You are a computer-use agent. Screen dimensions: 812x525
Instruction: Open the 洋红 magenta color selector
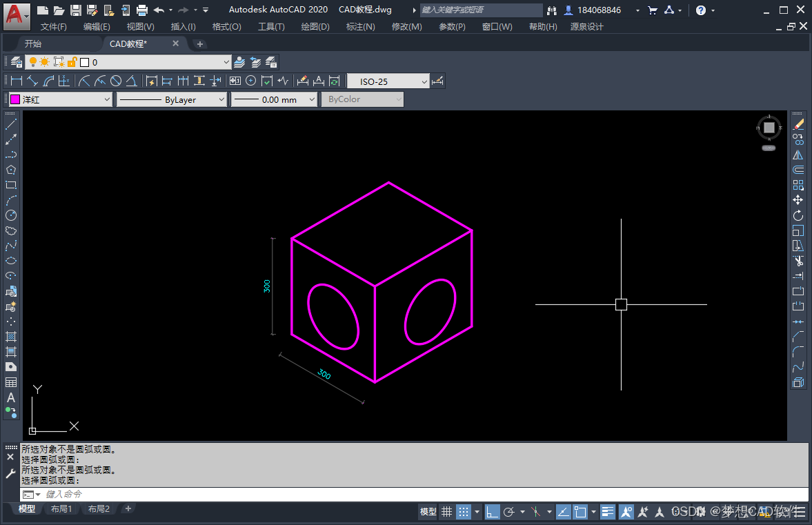coord(61,99)
